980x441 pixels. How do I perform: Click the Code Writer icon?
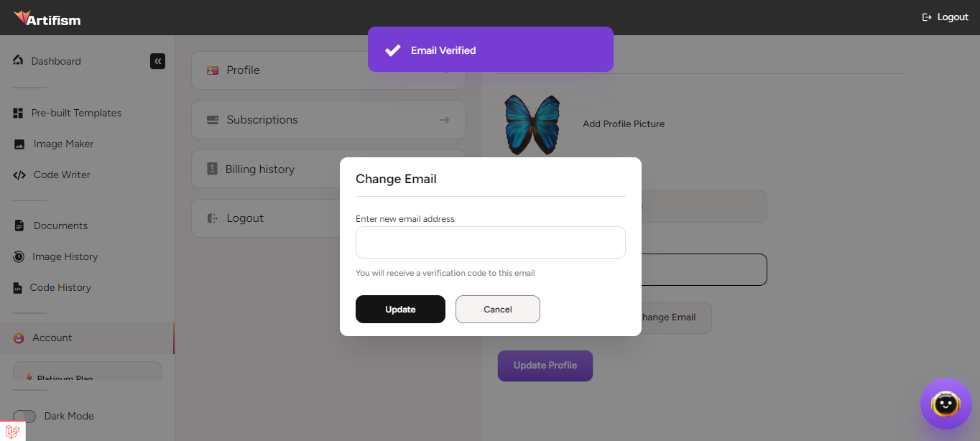[x=19, y=175]
